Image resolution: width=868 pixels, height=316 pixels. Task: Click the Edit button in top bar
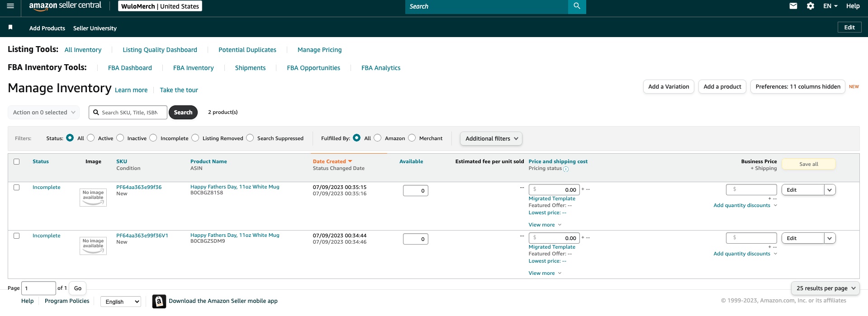[x=849, y=27]
